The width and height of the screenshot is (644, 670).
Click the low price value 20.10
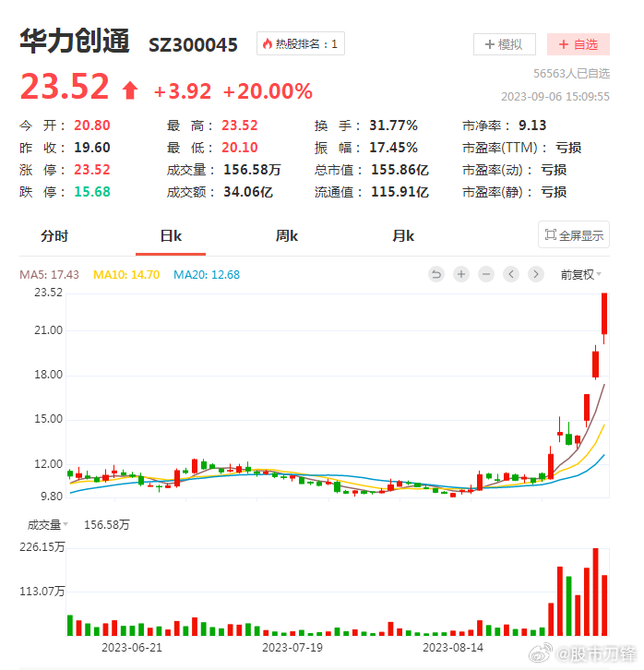point(240,148)
